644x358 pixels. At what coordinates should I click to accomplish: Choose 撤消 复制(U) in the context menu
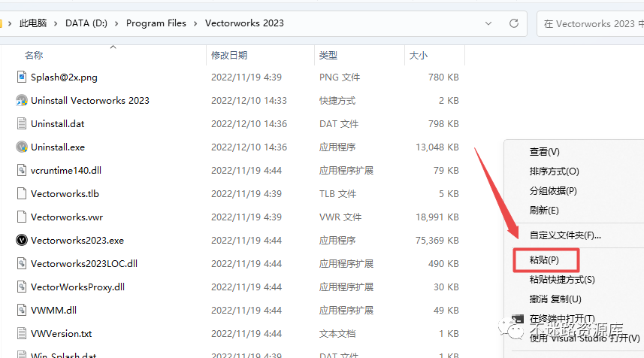click(x=555, y=299)
